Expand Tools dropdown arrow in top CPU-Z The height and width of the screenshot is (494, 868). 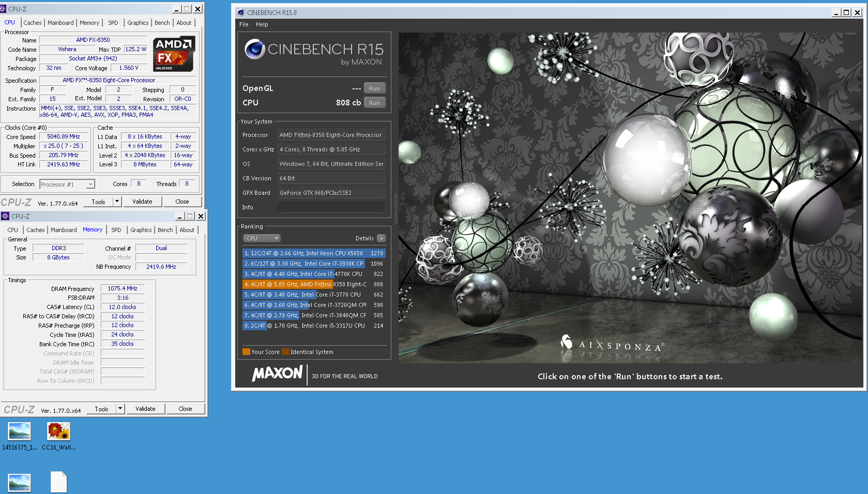coord(117,202)
